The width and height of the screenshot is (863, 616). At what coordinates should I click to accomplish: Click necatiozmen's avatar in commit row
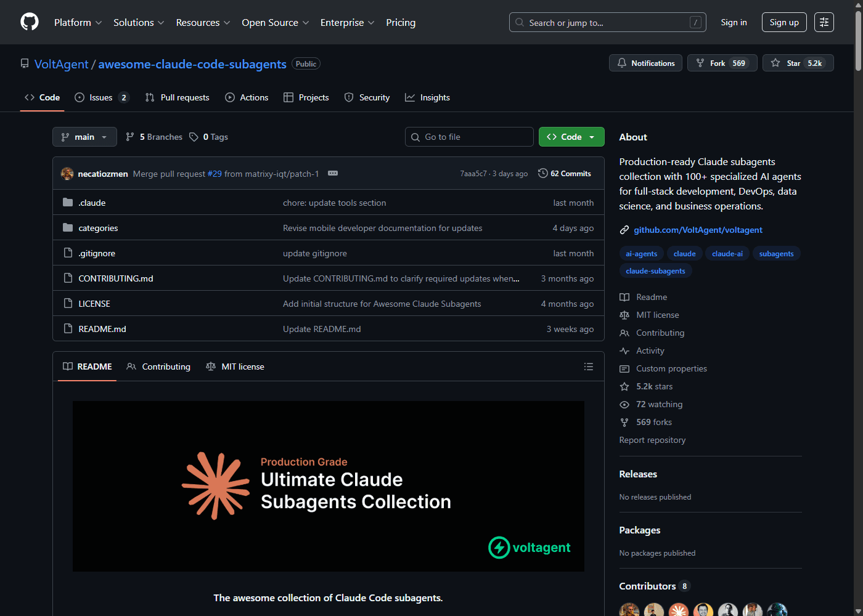click(x=67, y=174)
